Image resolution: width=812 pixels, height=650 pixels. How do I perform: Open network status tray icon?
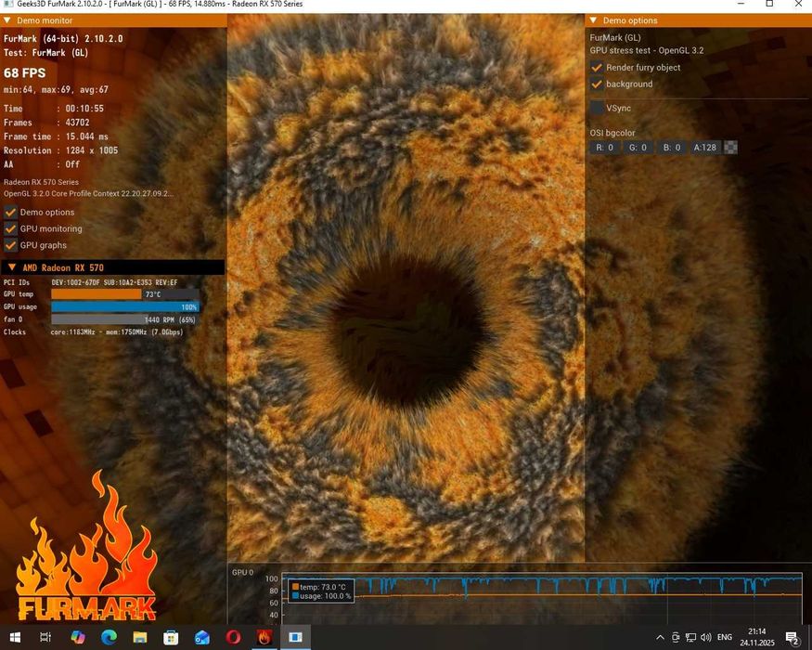690,638
